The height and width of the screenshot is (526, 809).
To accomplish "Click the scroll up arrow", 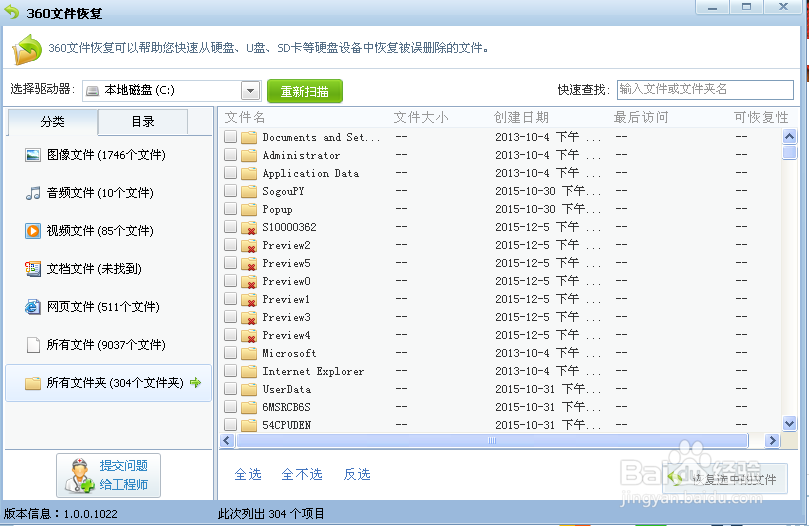I will tap(789, 136).
